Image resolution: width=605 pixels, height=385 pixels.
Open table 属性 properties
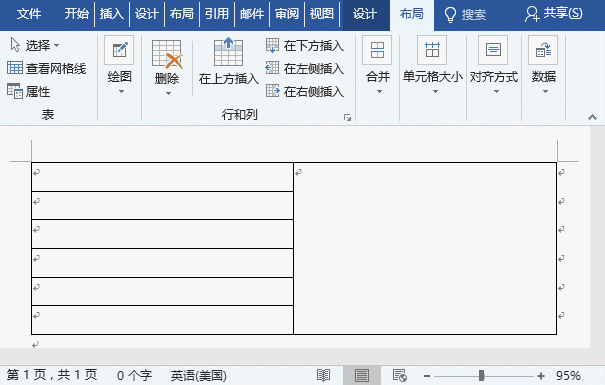click(x=29, y=91)
